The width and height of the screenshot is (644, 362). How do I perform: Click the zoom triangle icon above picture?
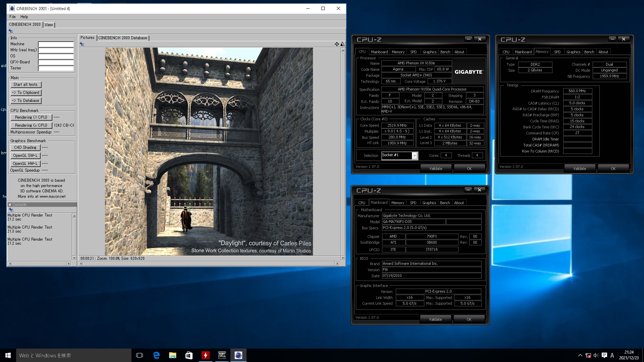click(x=342, y=44)
